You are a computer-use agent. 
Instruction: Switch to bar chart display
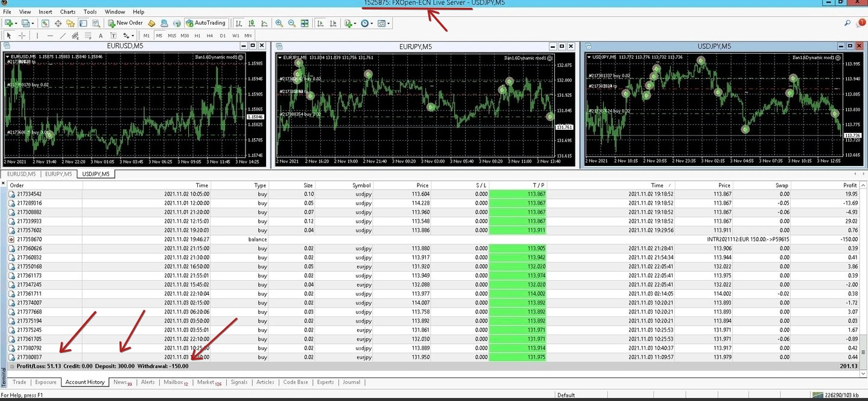click(x=239, y=23)
